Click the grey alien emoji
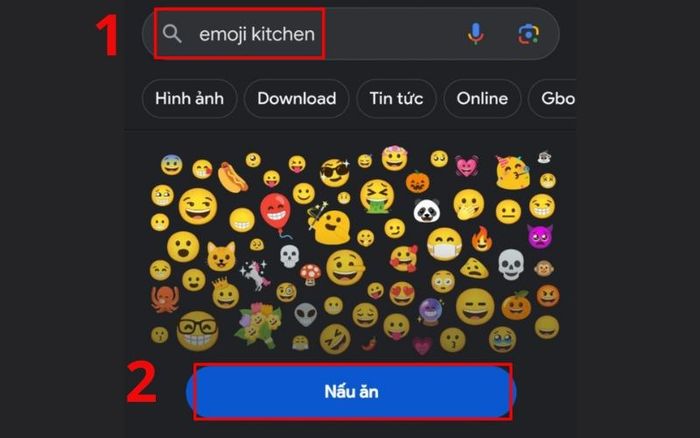700x438 pixels. 306,314
